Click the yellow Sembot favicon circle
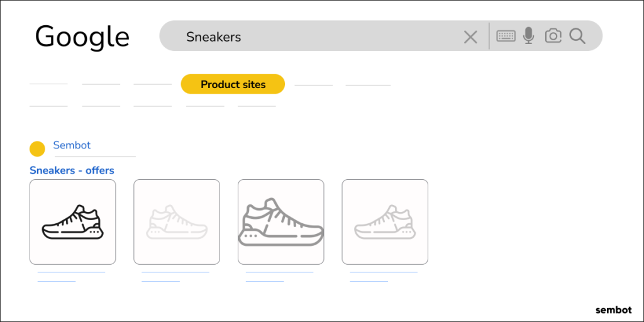The width and height of the screenshot is (644, 322). [37, 148]
